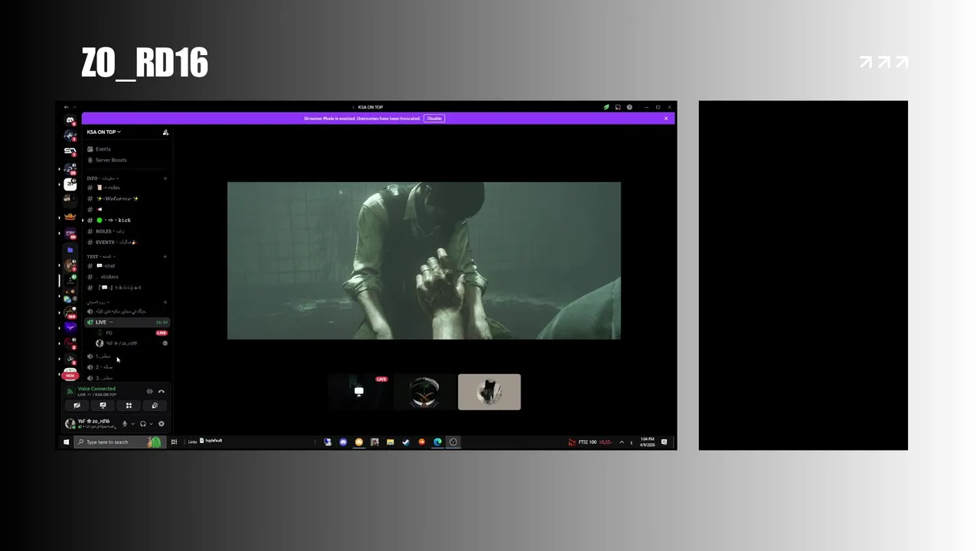This screenshot has width=980, height=551.
Task: Open the SN server icon in sidebar
Action: pos(70,151)
